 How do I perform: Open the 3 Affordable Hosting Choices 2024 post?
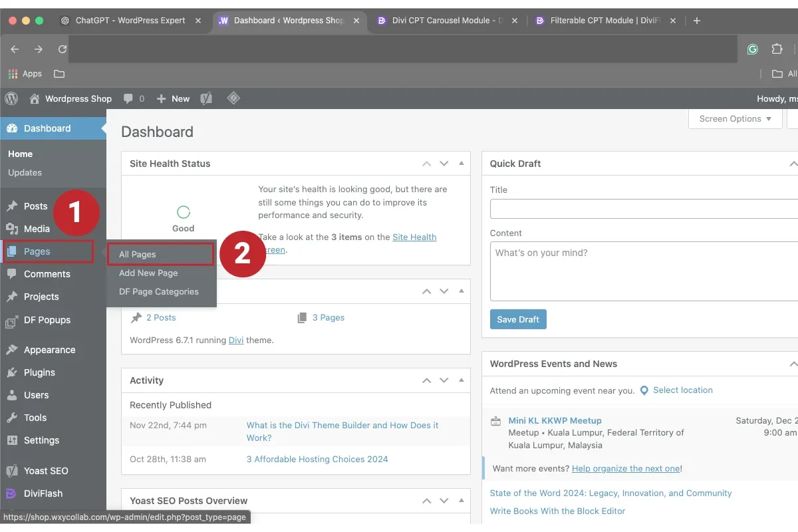[317, 459]
